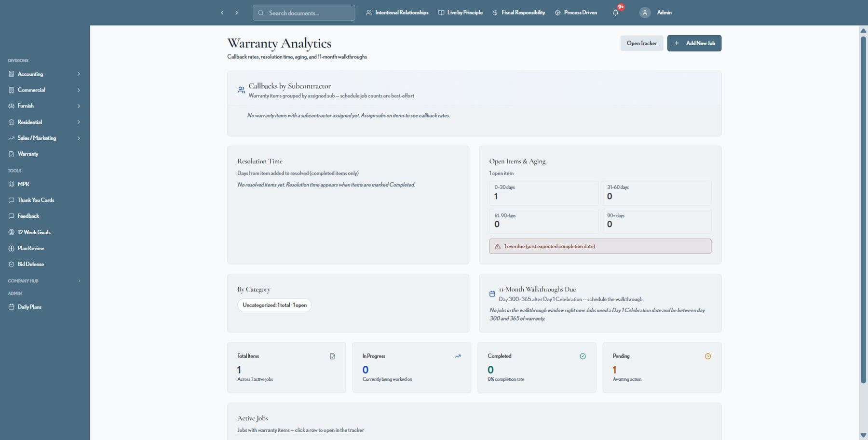Click the 11-Month Walkthroughs calendar icon

pyautogui.click(x=492, y=294)
